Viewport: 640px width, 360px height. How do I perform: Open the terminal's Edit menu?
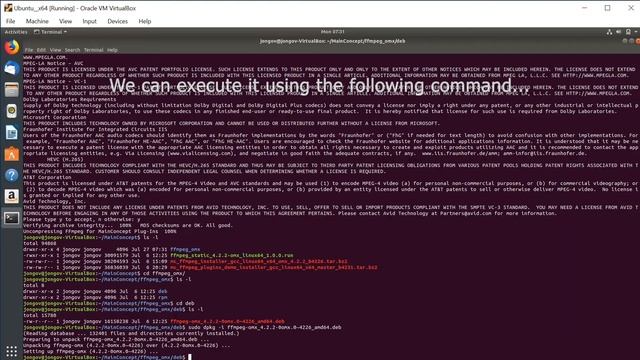click(41, 50)
